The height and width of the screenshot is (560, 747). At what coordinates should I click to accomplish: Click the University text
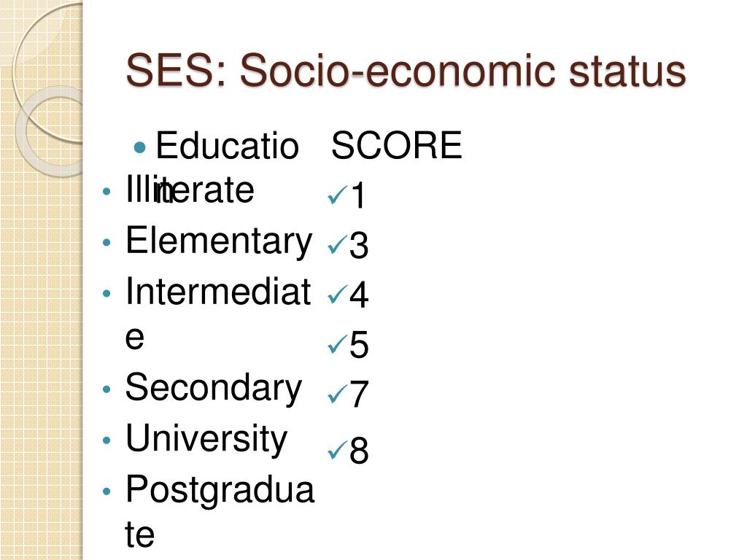point(206,438)
